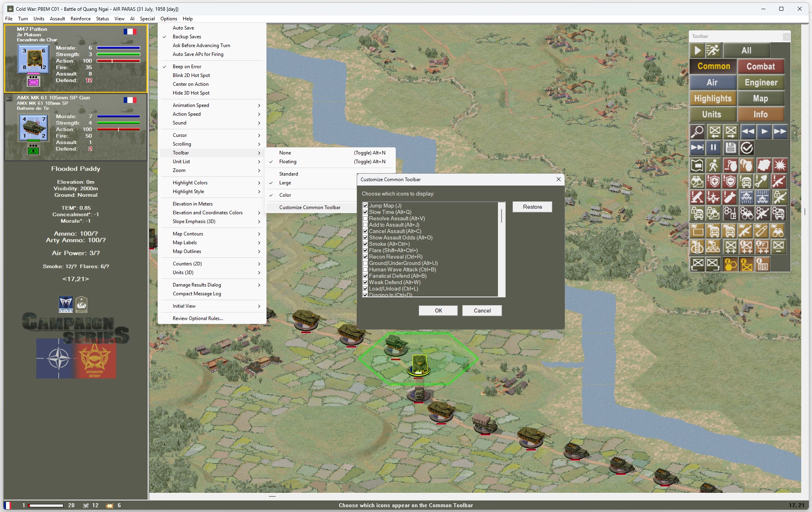This screenshot has height=512, width=812.
Task: Click the shovel digging-in icon
Action: point(762,182)
